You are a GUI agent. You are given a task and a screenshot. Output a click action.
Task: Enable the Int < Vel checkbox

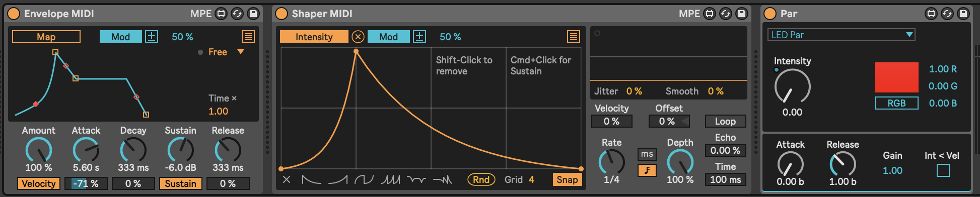pyautogui.click(x=943, y=170)
